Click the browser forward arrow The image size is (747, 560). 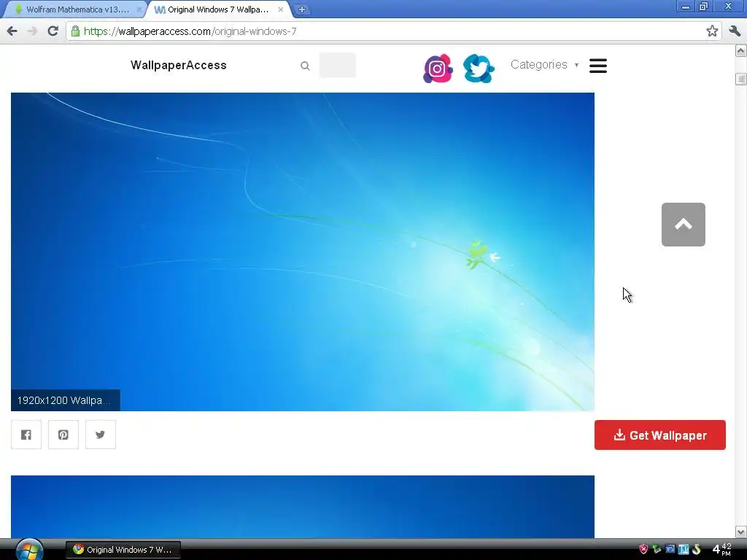pyautogui.click(x=32, y=31)
